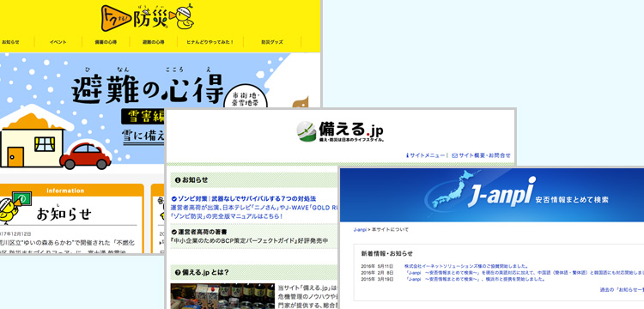Click the 備える.jp globe logo
The width and height of the screenshot is (644, 309).
tap(307, 131)
